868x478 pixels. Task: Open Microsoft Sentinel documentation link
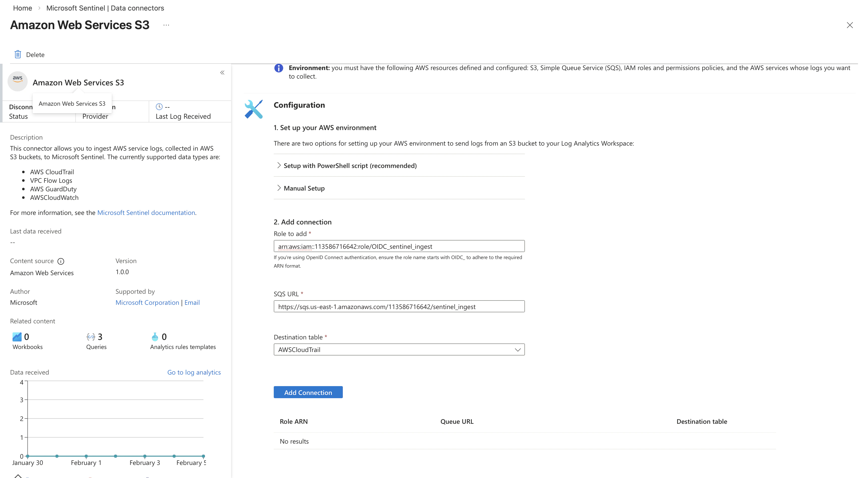click(x=146, y=213)
